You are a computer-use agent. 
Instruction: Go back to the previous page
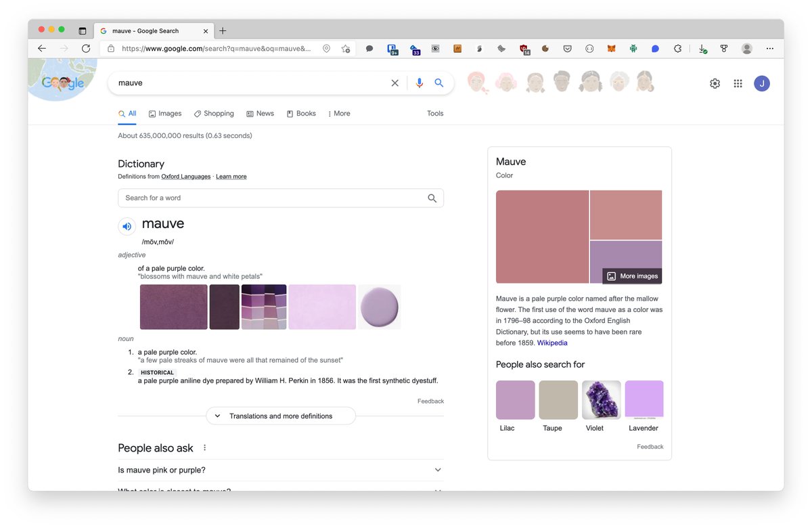42,49
